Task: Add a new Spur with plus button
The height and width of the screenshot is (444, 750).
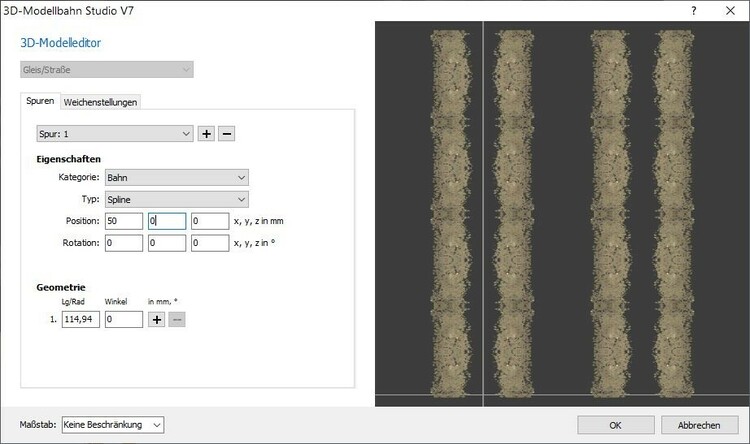Action: click(x=206, y=134)
